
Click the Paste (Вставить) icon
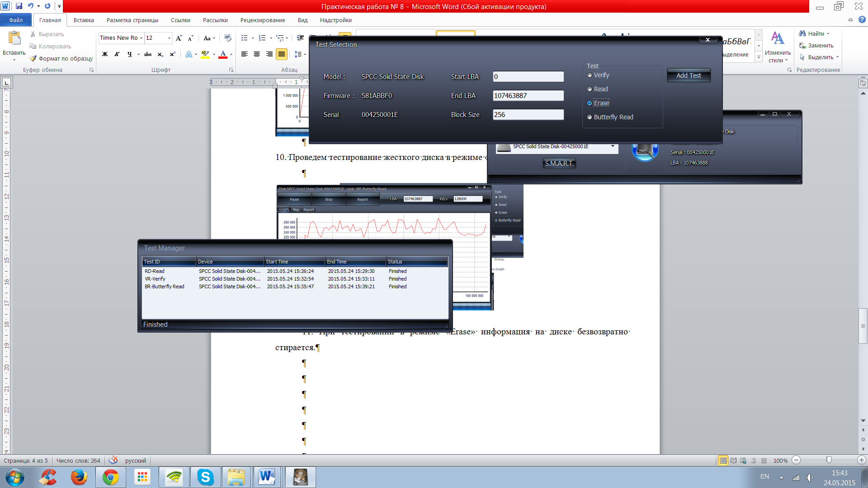[14, 38]
